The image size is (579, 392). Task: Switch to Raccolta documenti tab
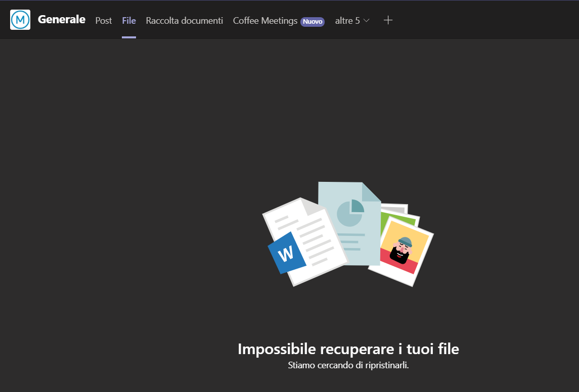pos(184,21)
